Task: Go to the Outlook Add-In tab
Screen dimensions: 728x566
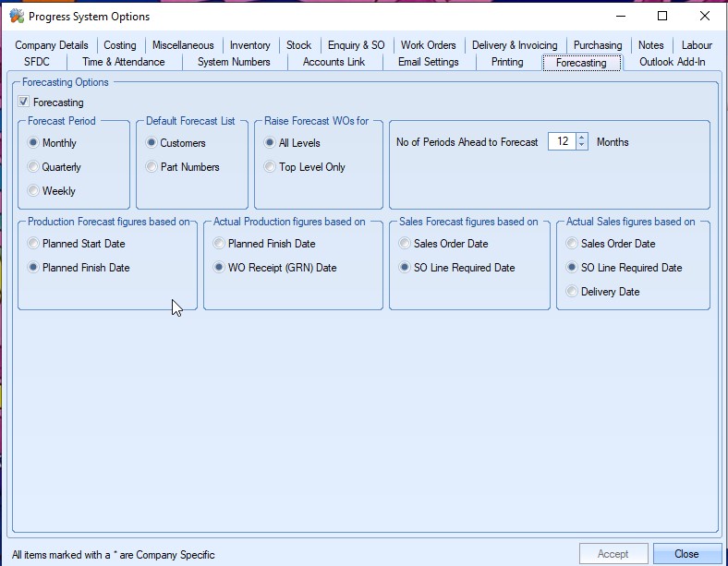Action: 672,62
